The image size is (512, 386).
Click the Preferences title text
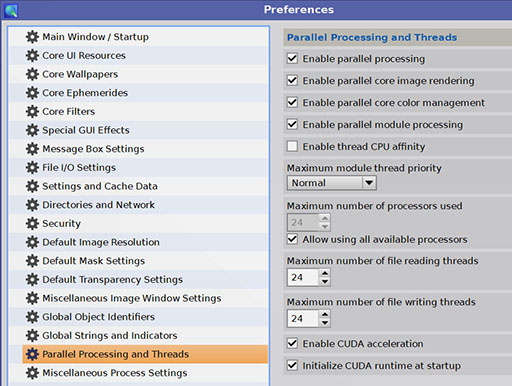[299, 10]
